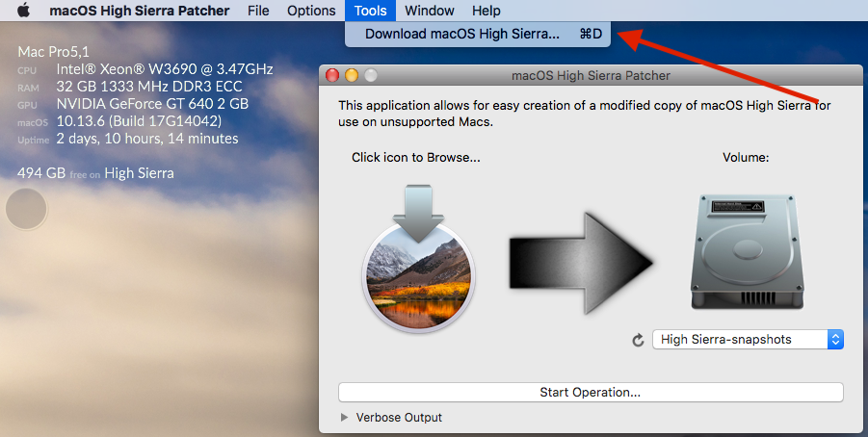Open the File menu
868x437 pixels.
coord(258,11)
